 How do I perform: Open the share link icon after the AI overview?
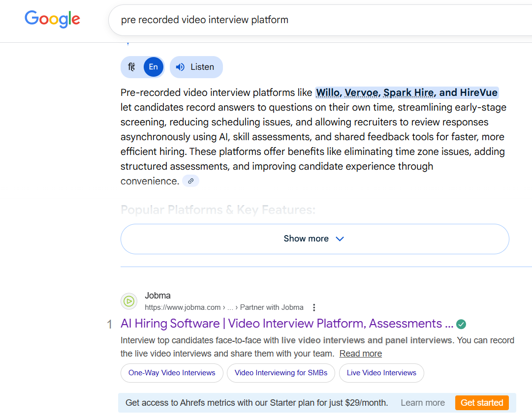tap(190, 180)
